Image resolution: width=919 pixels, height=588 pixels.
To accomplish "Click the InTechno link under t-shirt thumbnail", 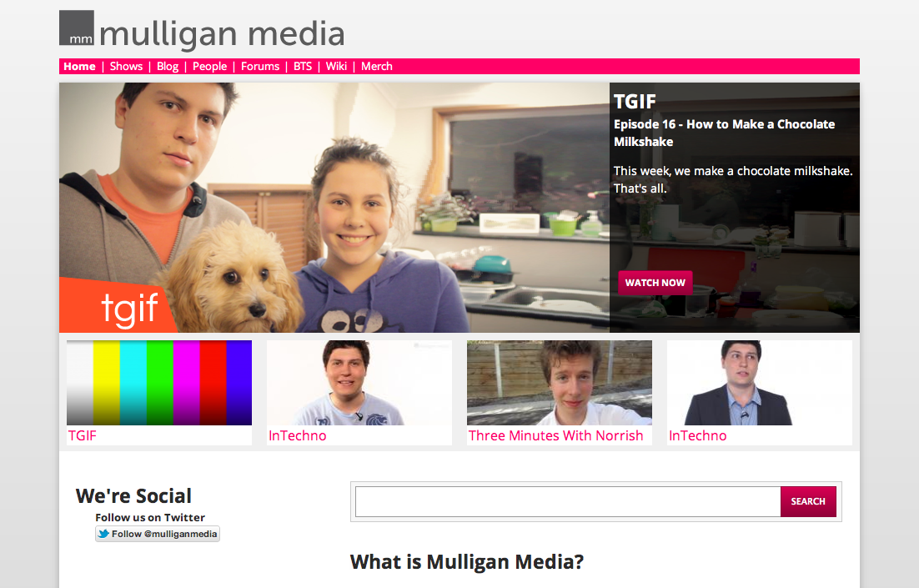I will [x=297, y=435].
